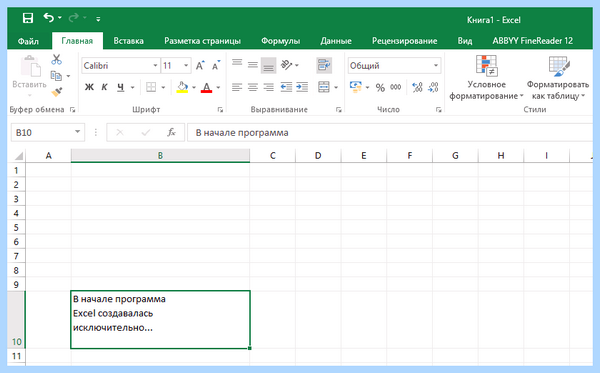600x373 pixels.
Task: Open the Вид tab
Action: point(465,41)
